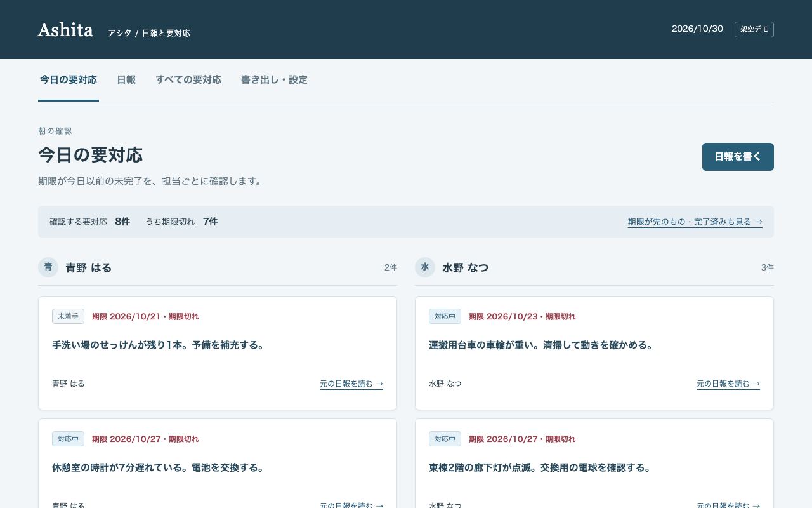
Task: Select the date 2026/10/30 in the header
Action: [697, 29]
